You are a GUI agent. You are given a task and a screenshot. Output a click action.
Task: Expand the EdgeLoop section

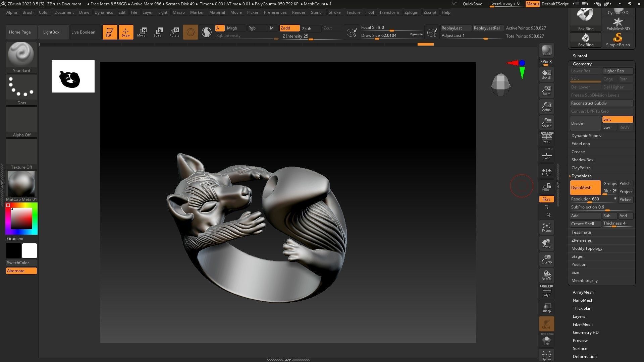[x=581, y=144]
